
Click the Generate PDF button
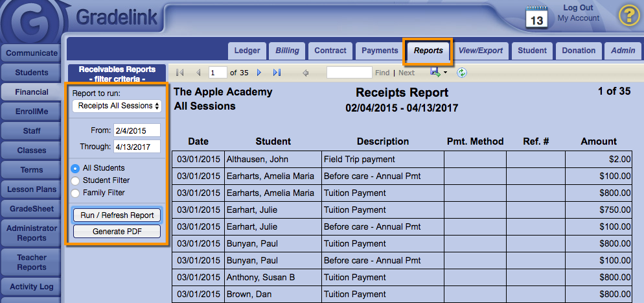coord(117,231)
